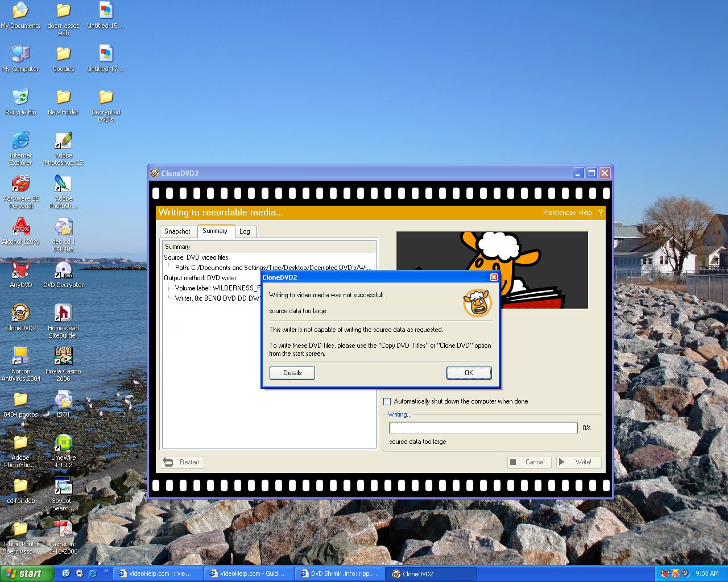Image resolution: width=728 pixels, height=582 pixels.
Task: Click OK in the error dialog
Action: [x=469, y=373]
